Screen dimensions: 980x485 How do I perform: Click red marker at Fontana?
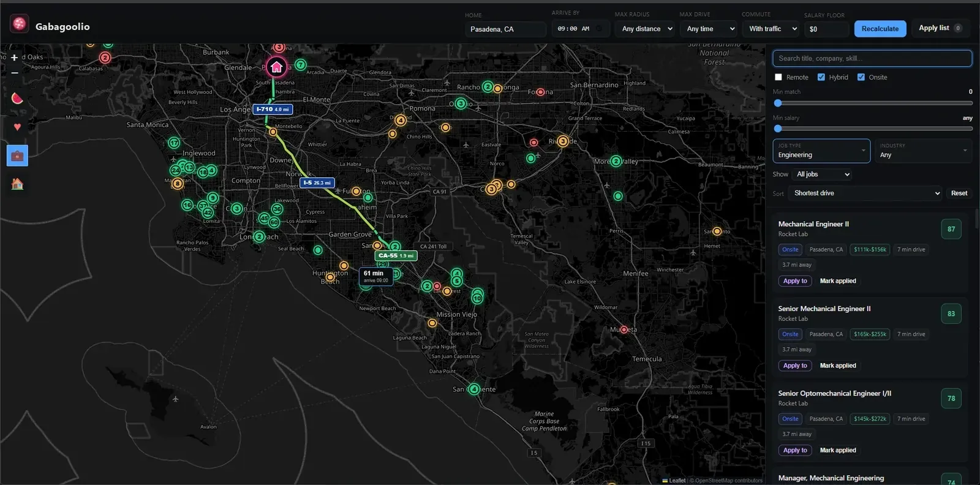(540, 92)
